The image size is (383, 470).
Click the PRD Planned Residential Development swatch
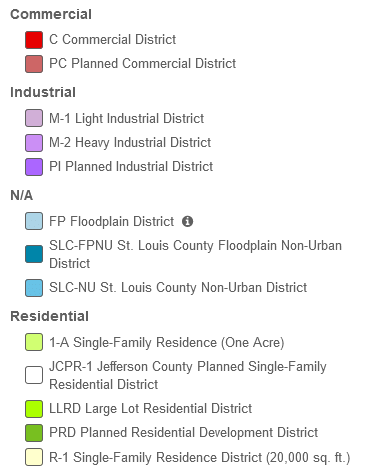click(34, 433)
